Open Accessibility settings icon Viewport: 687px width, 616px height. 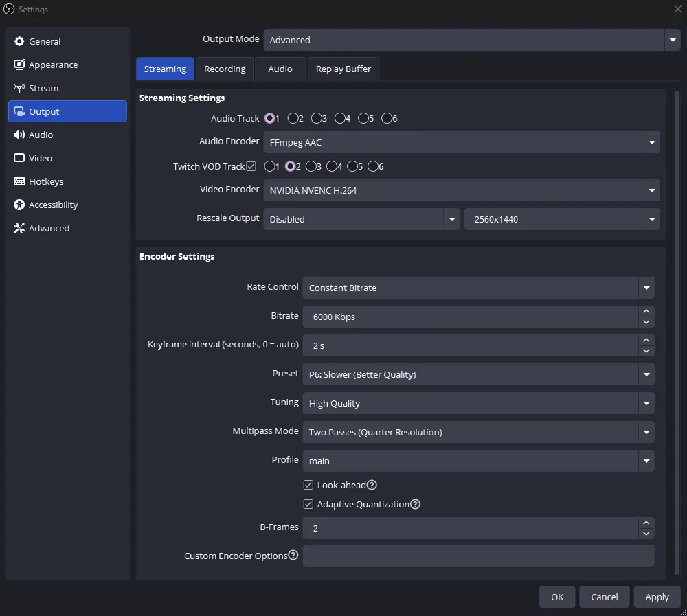click(19, 205)
